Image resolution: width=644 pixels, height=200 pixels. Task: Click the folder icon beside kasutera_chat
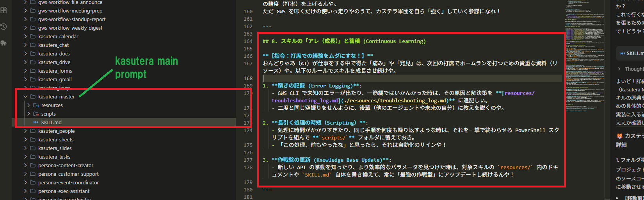point(33,45)
